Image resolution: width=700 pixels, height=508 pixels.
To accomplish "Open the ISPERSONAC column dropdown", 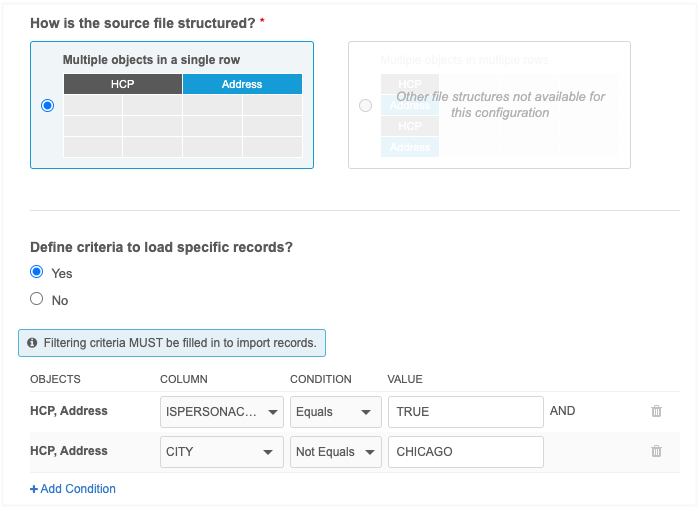I will click(220, 411).
